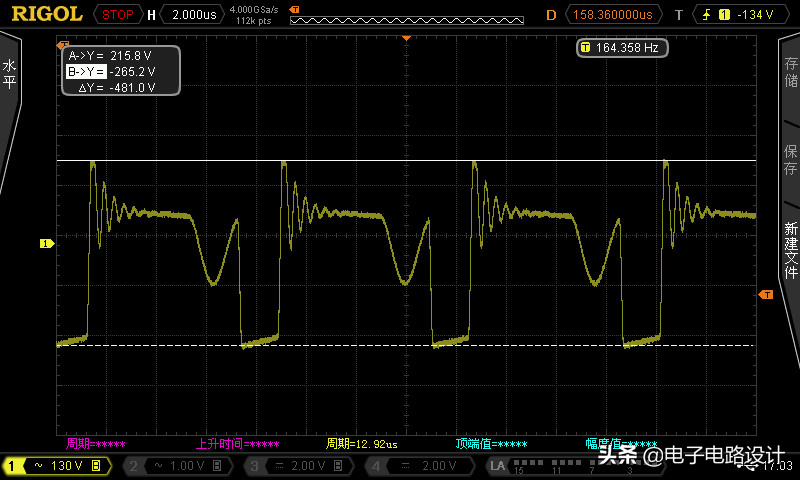The width and height of the screenshot is (800, 480).
Task: Open the horizontal timebase 2.000us setting
Action: [192, 14]
